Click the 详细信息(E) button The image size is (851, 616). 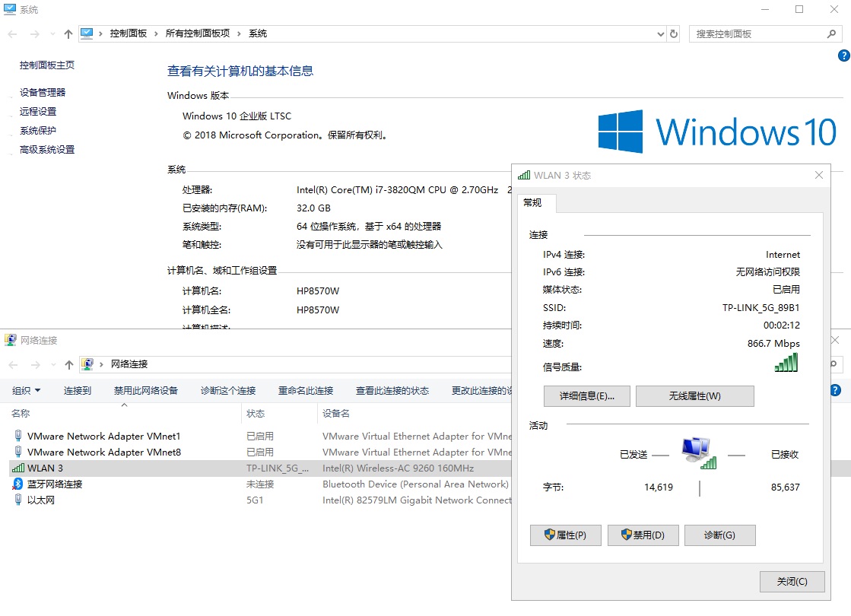pyautogui.click(x=586, y=395)
